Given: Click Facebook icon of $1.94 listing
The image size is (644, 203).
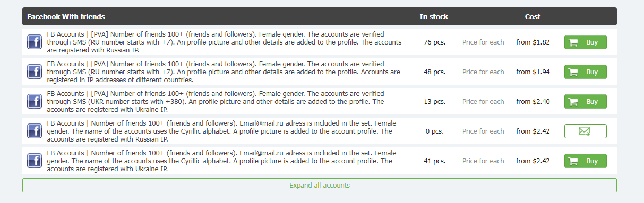Looking at the screenshot, I should pos(35,72).
